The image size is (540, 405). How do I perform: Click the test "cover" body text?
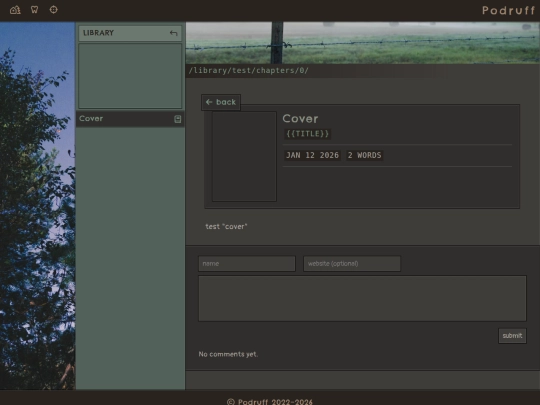coord(226,227)
